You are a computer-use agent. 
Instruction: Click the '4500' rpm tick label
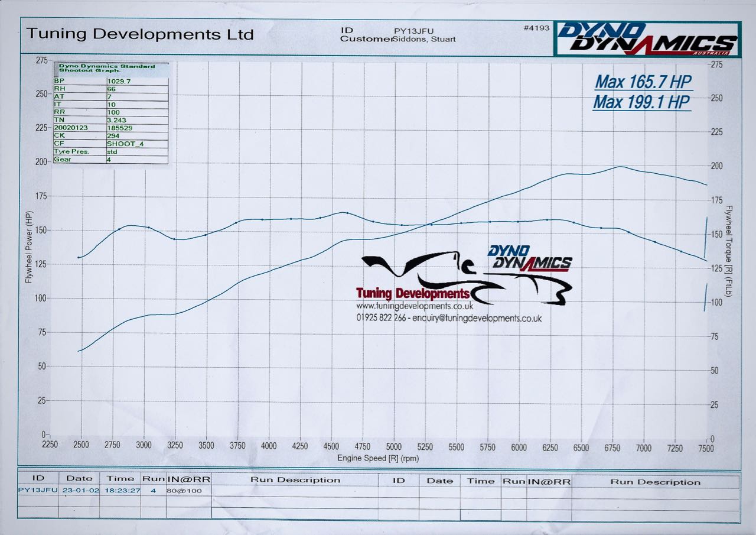pos(331,446)
